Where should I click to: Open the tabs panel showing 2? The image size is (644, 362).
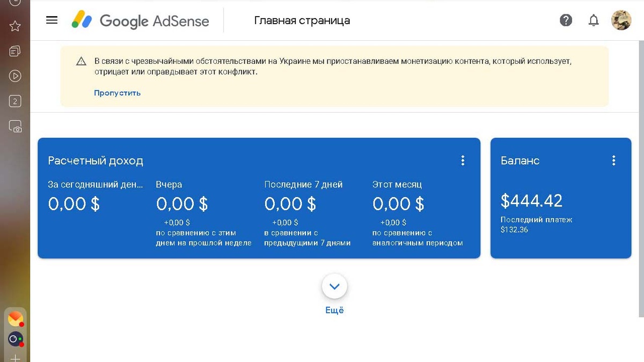point(14,101)
